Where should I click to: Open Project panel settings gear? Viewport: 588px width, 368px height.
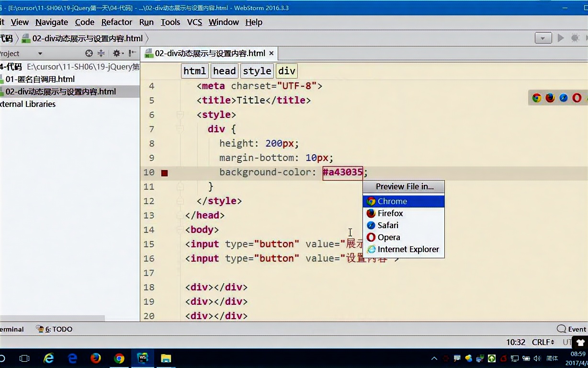[x=117, y=53]
